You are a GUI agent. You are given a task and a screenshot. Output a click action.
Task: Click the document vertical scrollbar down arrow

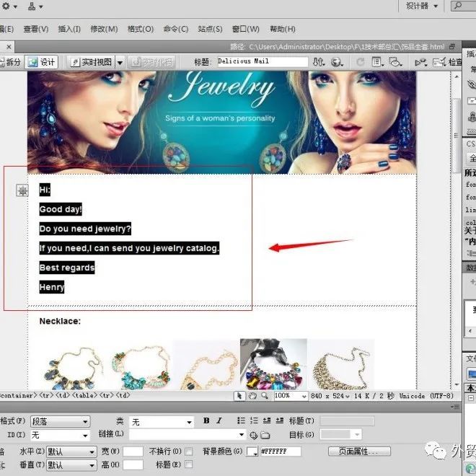(457, 384)
